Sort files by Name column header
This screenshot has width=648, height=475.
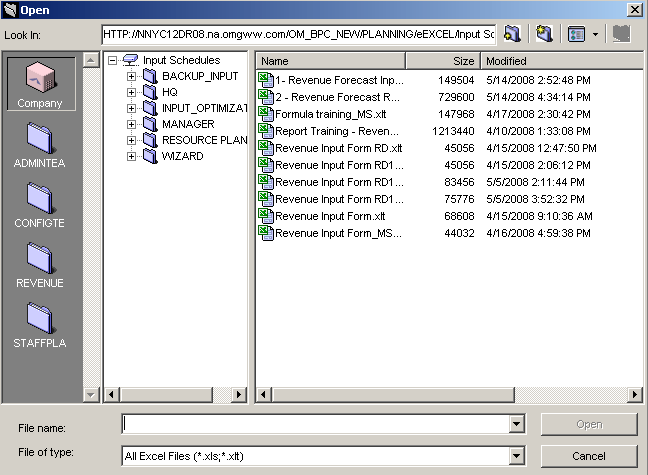[x=331, y=61]
